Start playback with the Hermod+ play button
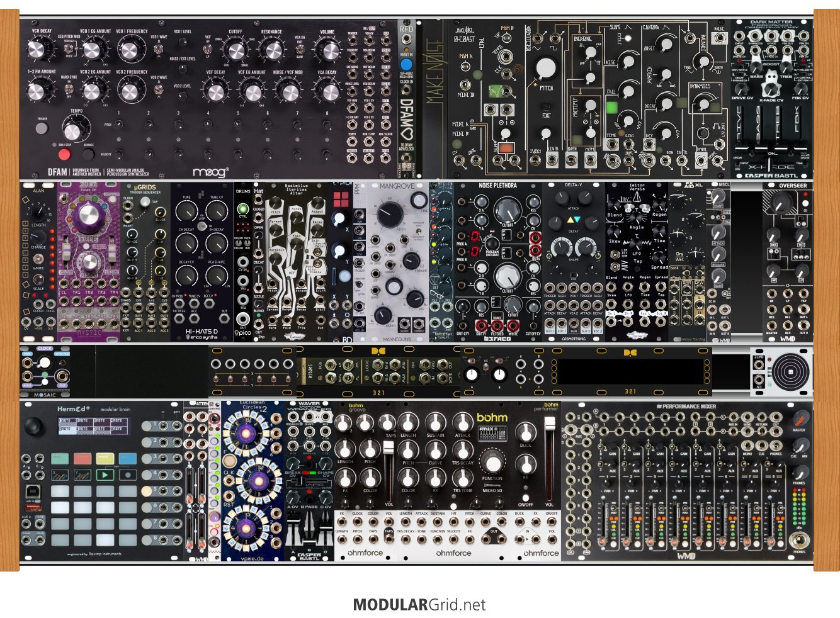Screen dimensions: 840x618 pyautogui.click(x=104, y=475)
